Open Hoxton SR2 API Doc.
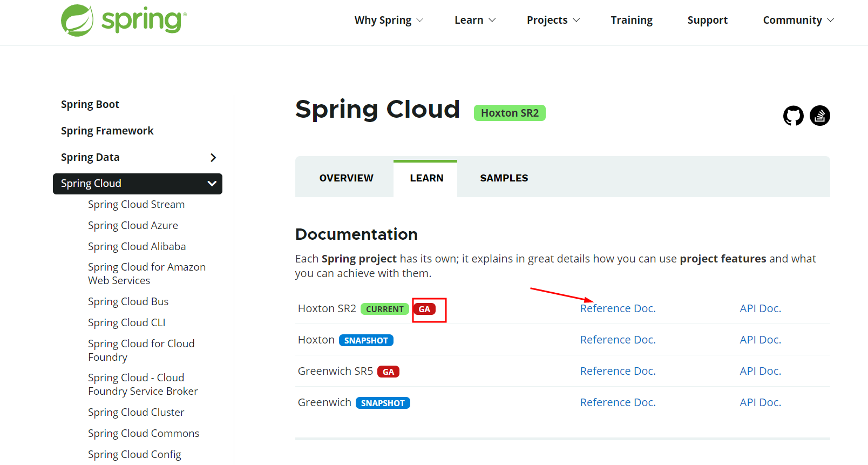The image size is (868, 465). (760, 308)
